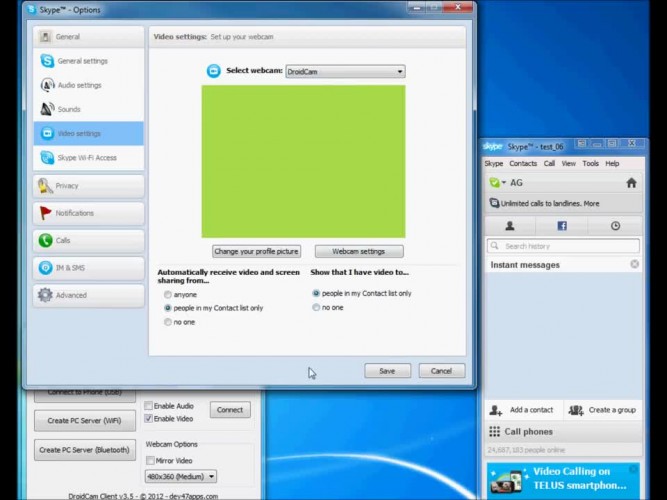667x500 pixels.
Task: Switch to the History clock tab
Action: point(615,226)
